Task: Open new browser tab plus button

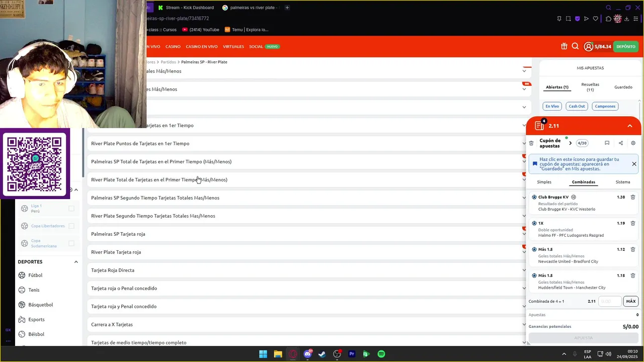Action: pyautogui.click(x=287, y=8)
